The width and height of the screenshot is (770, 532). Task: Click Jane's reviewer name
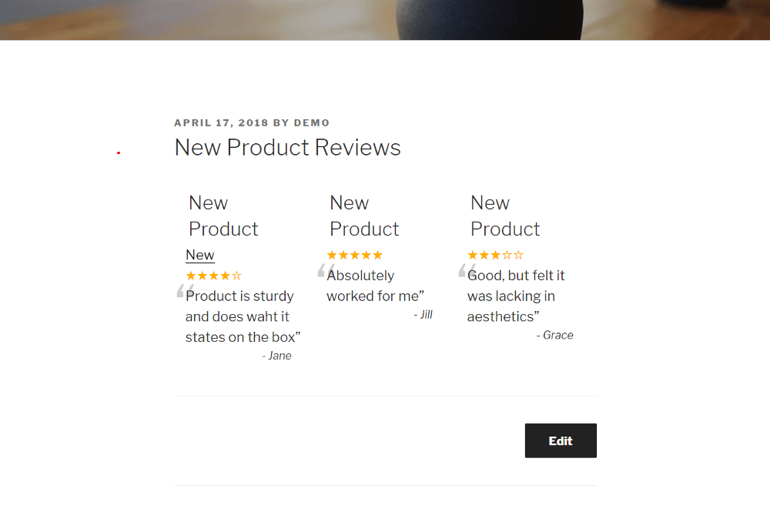pos(277,355)
